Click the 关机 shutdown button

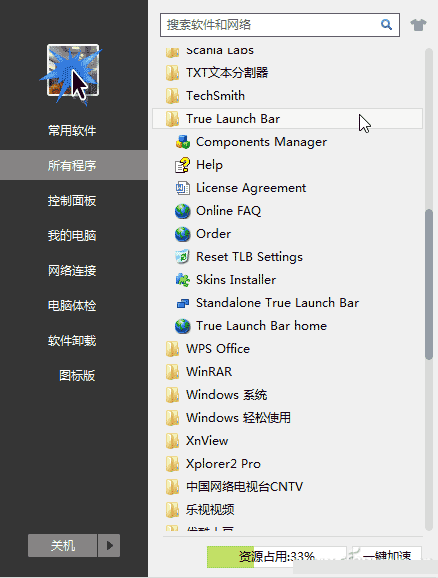tap(63, 545)
